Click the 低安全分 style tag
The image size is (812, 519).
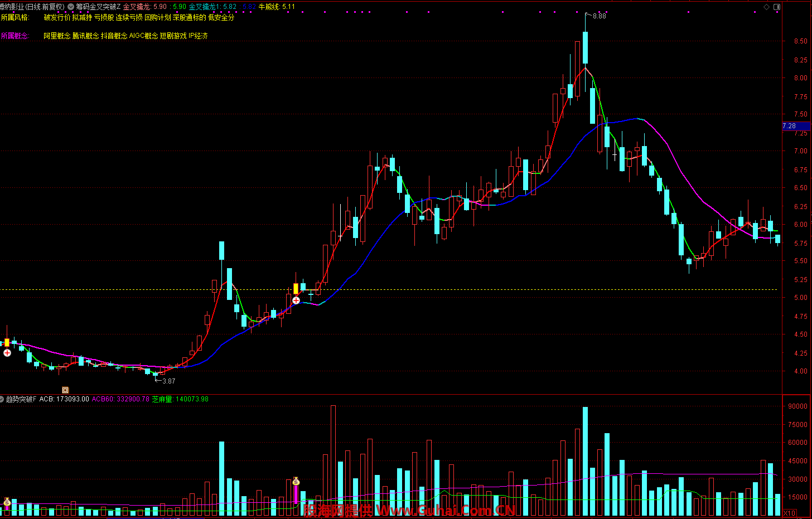221,17
